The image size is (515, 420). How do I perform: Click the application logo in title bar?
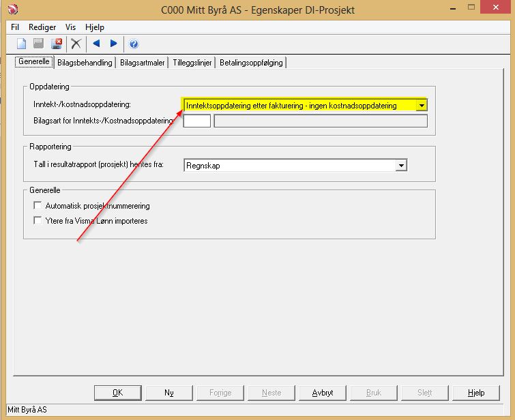(x=12, y=9)
